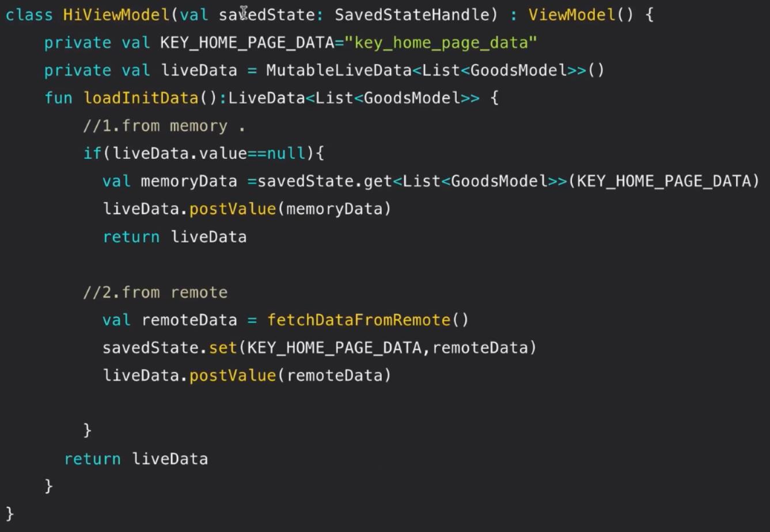Click the savedState constructor parameter name

point(267,14)
